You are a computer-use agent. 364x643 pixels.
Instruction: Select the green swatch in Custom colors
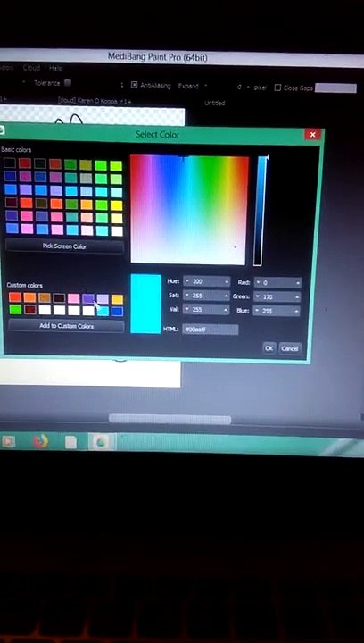click(15, 309)
